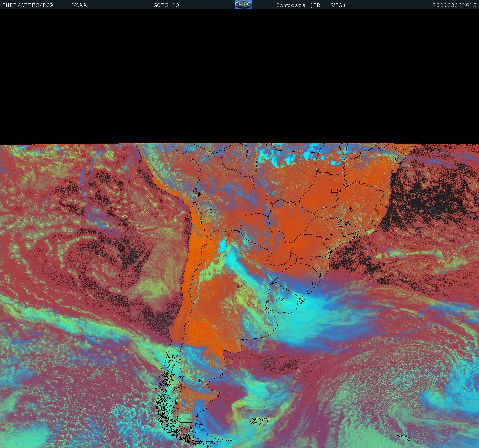Click the timestamp 200903041615
The height and width of the screenshot is (448, 479).
point(454,5)
